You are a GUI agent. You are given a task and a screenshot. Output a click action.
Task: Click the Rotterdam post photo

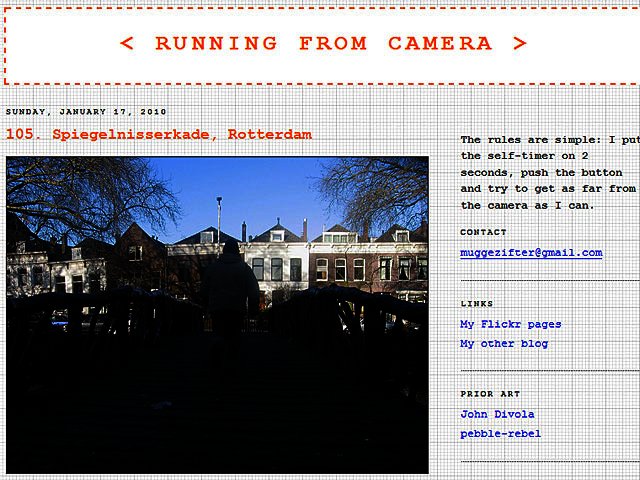[x=217, y=314]
